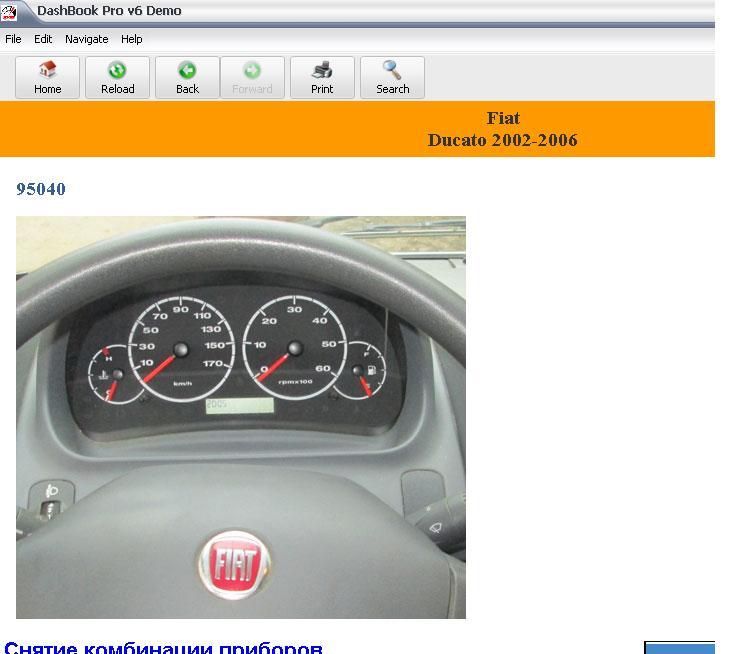
Task: Click the Fiat Ducato dashboard photo
Action: (x=241, y=417)
